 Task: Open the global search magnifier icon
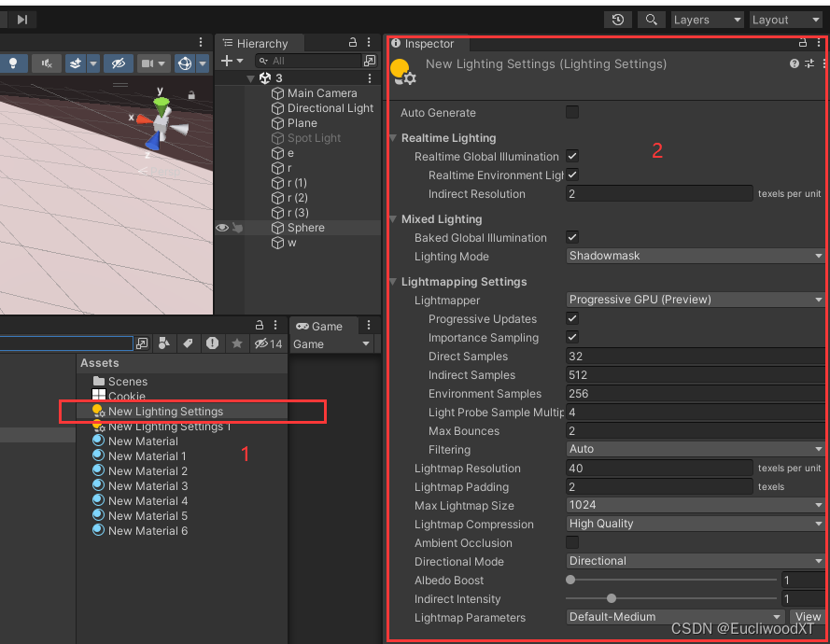coord(651,20)
